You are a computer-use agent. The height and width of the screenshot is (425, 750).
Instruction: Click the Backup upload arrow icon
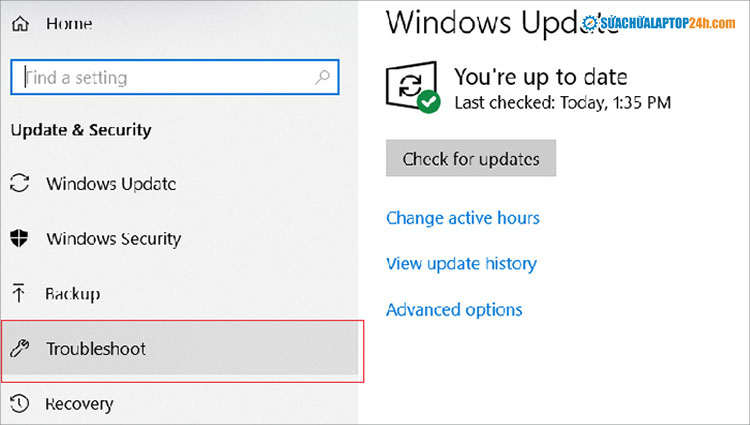coord(19,294)
